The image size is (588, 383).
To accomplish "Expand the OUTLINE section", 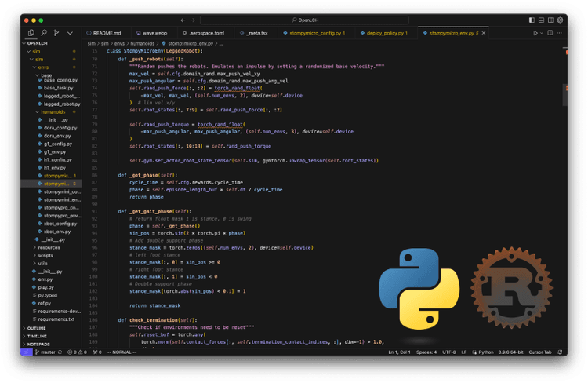I will point(36,327).
